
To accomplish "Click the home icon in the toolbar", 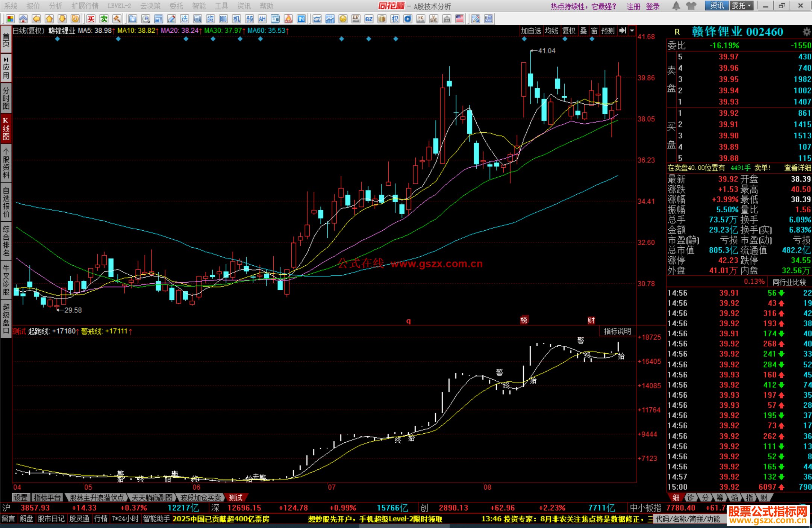I will click(23, 19).
